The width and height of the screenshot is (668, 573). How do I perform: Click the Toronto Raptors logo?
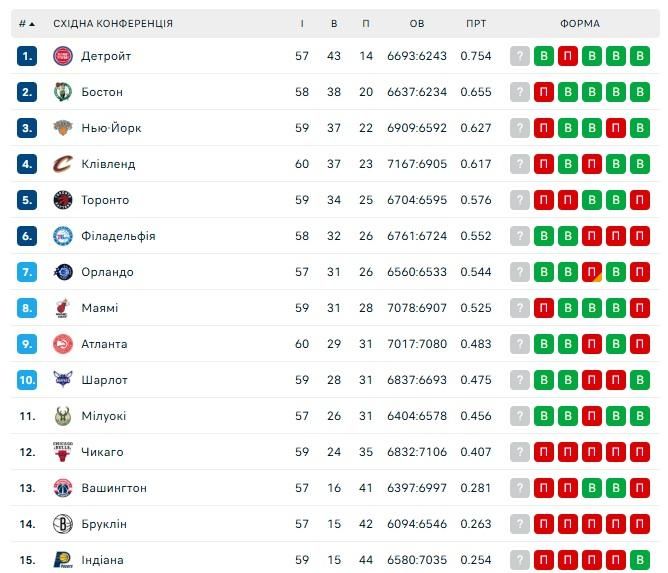63,200
